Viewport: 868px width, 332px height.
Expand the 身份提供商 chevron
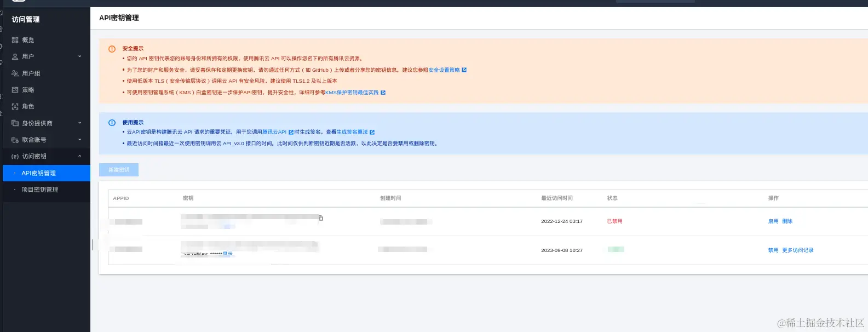pos(80,123)
